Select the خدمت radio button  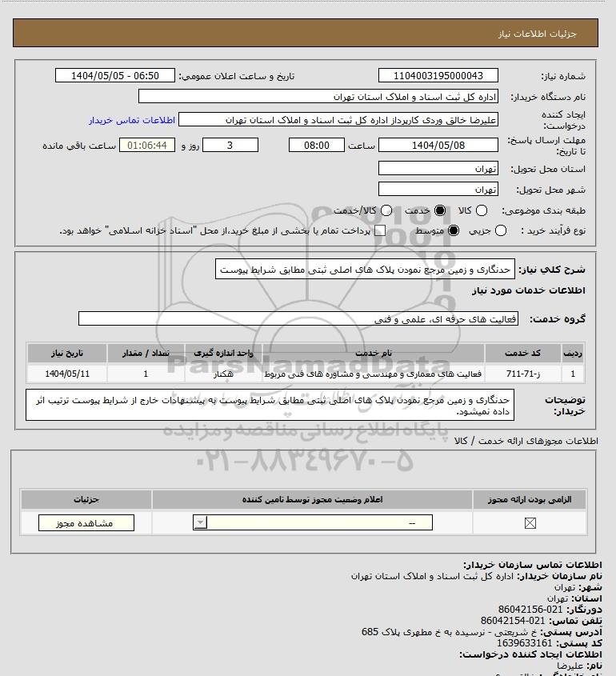pos(440,210)
